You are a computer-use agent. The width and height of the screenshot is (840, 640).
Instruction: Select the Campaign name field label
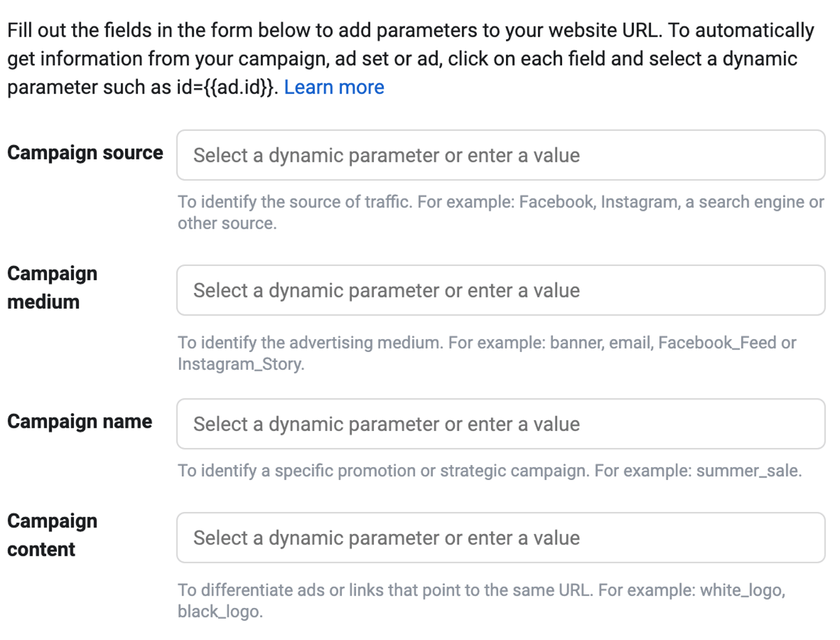tap(81, 421)
